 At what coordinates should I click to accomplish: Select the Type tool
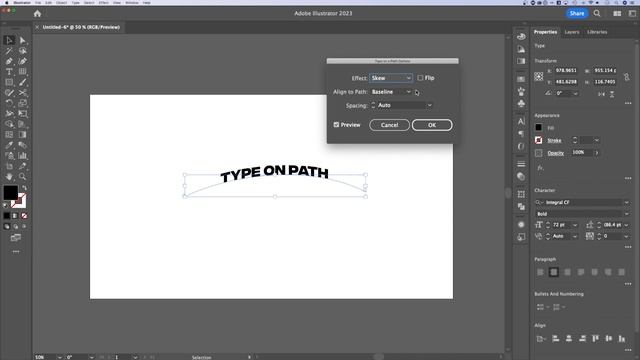[x=9, y=72]
